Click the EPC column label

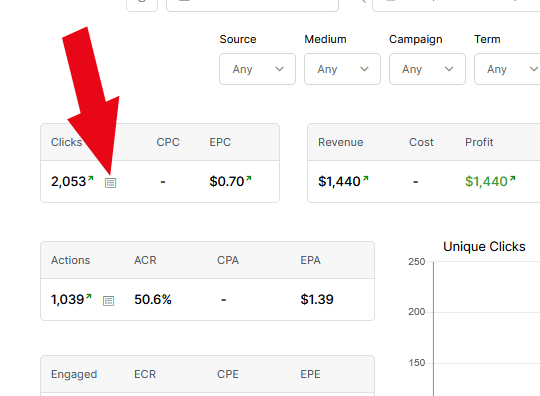[x=220, y=142]
